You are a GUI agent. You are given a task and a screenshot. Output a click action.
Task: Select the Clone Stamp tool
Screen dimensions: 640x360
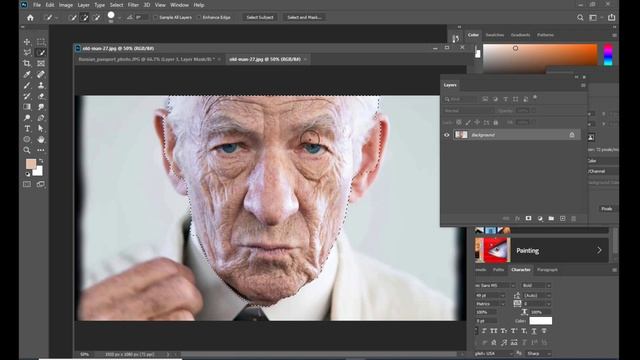(x=41, y=85)
